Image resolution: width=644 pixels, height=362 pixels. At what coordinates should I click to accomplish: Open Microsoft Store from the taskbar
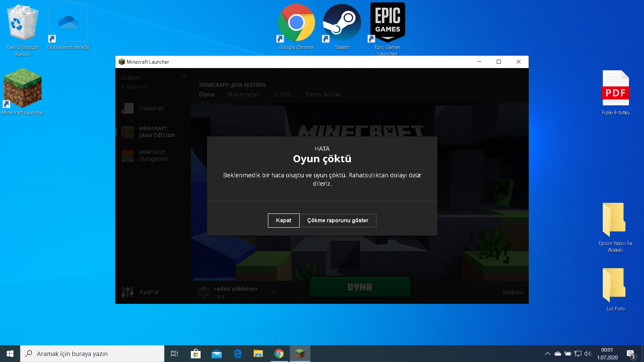click(196, 354)
